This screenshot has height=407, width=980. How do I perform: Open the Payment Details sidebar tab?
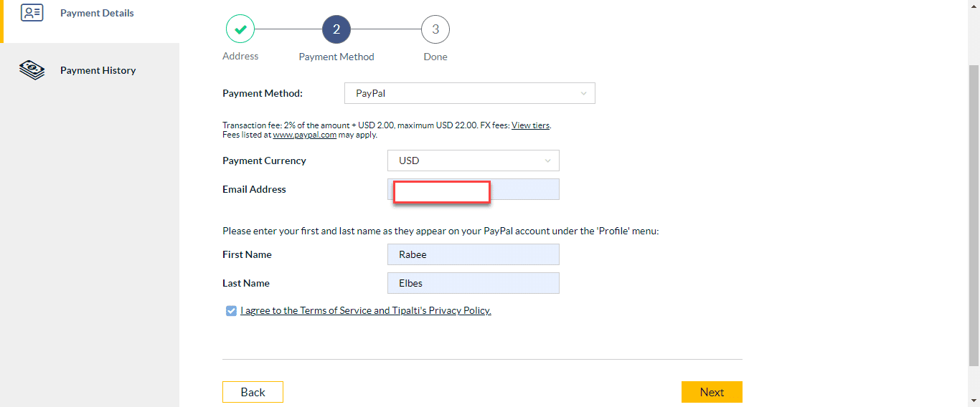pos(96,13)
